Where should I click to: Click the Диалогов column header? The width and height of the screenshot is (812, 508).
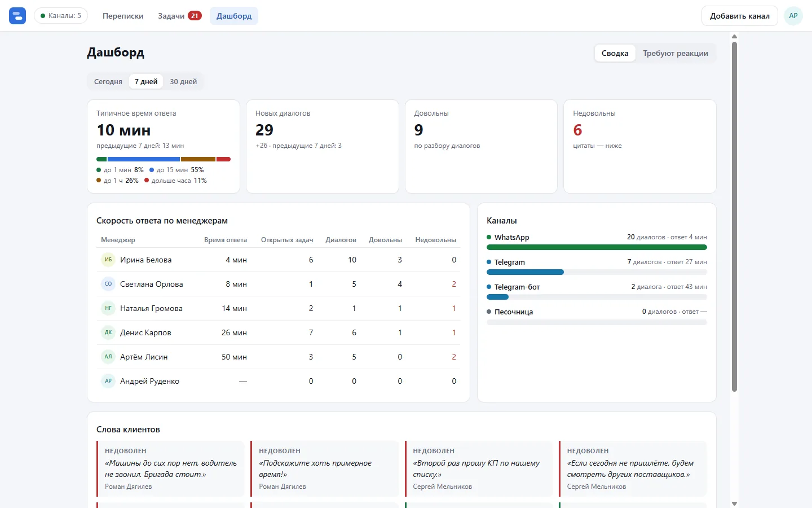341,240
